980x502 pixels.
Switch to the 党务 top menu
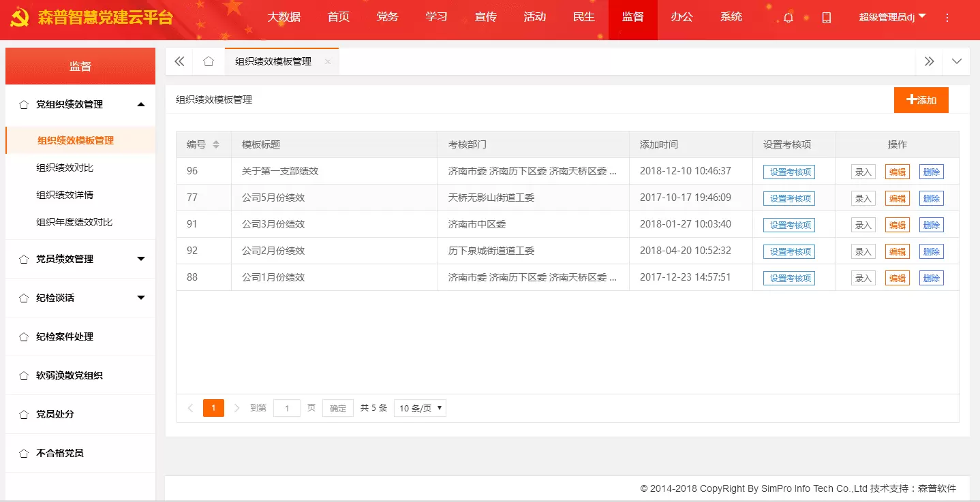[x=387, y=17]
